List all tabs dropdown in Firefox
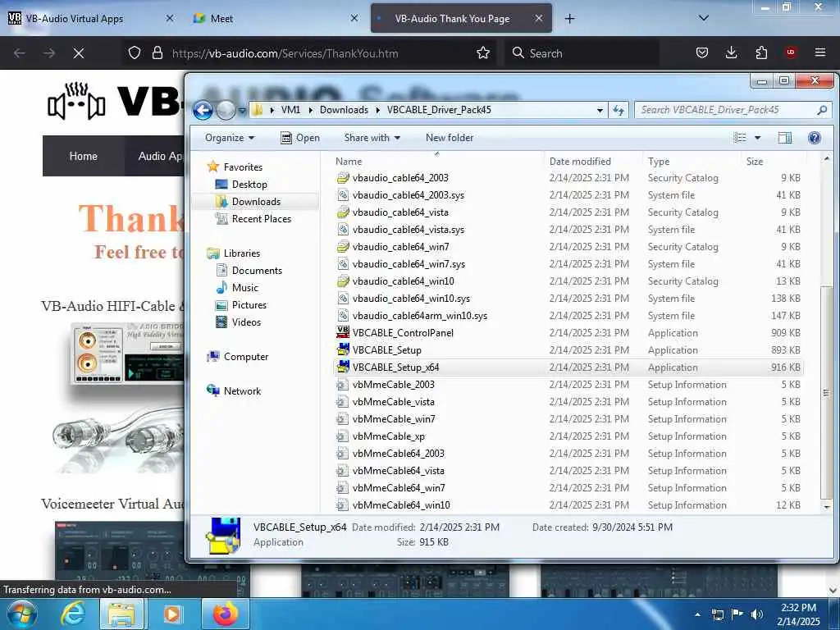Viewport: 840px width, 630px height. pos(704,18)
